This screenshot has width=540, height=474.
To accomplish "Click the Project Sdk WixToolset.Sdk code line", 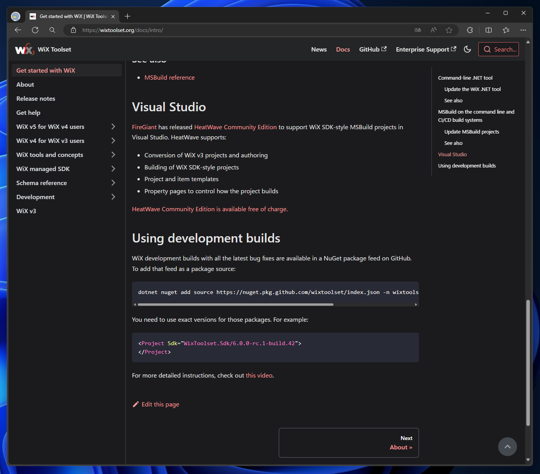I will tap(220, 343).
